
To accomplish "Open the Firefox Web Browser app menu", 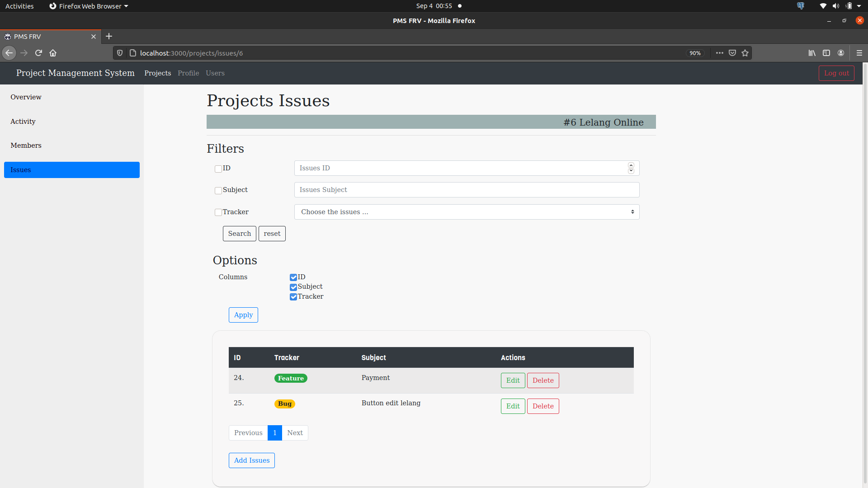I will [89, 6].
